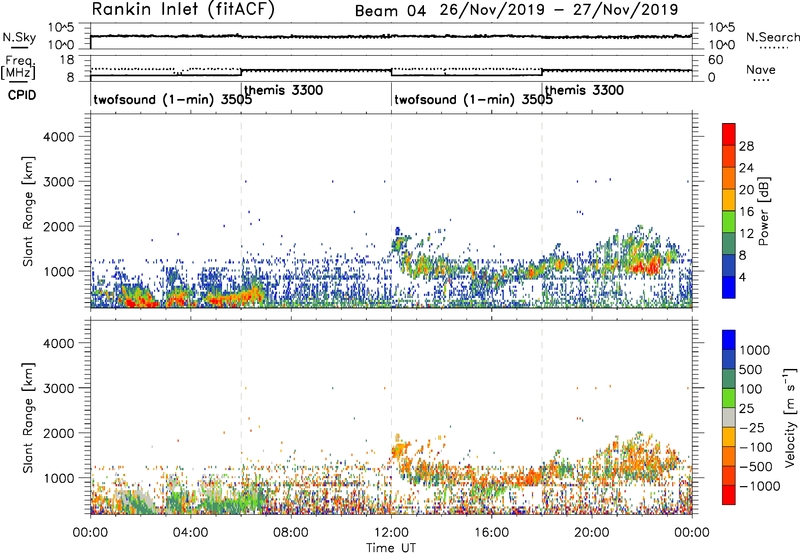Click the '1000' range tick in the velocity panel

point(59,478)
